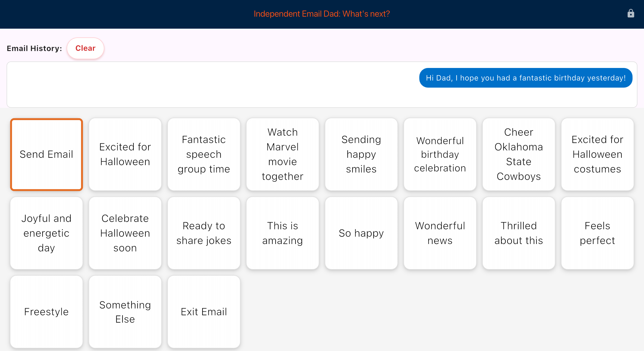Select 'Wonderful birthday celebration' tile

point(440,154)
